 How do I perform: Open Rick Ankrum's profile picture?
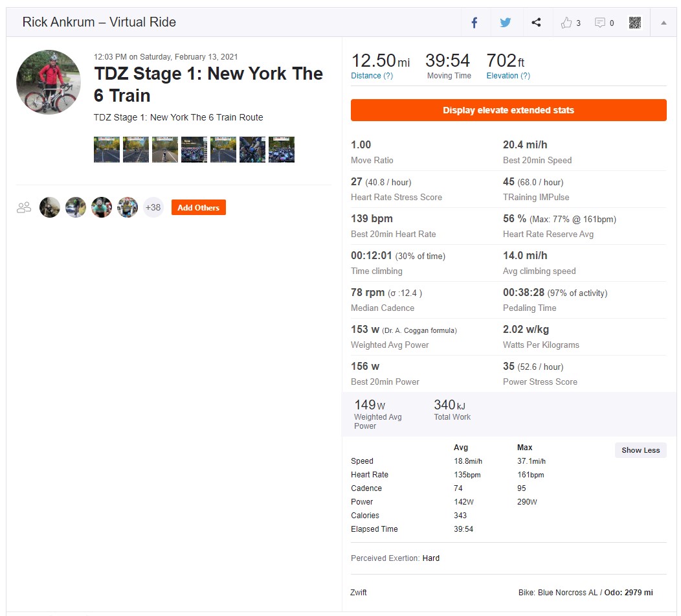pos(49,82)
